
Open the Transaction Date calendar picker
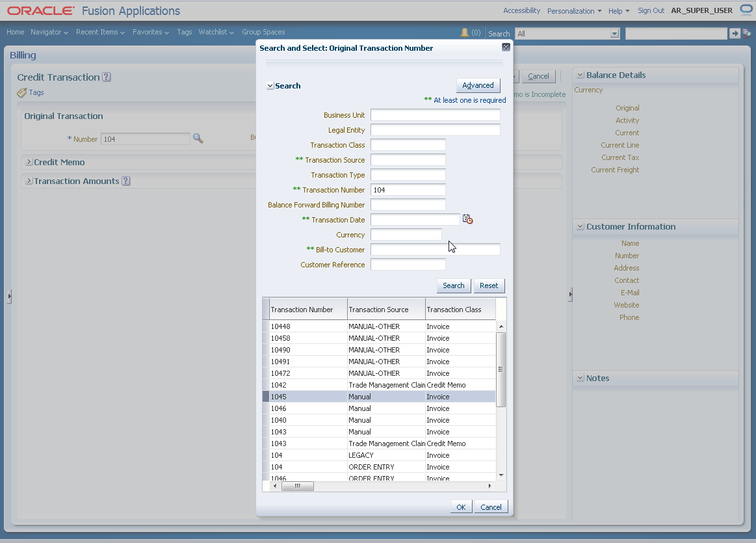[x=467, y=219]
